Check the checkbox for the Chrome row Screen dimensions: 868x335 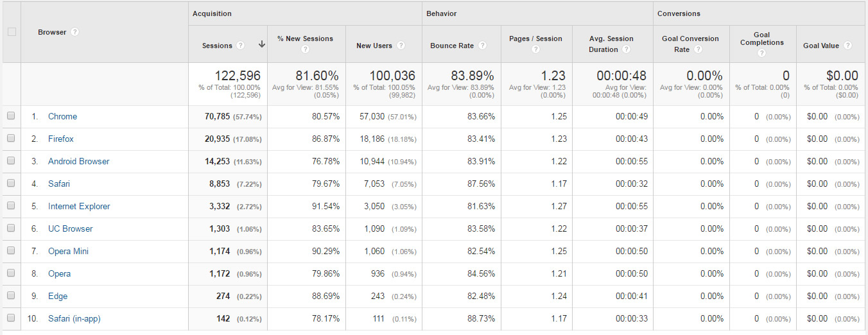[11, 116]
